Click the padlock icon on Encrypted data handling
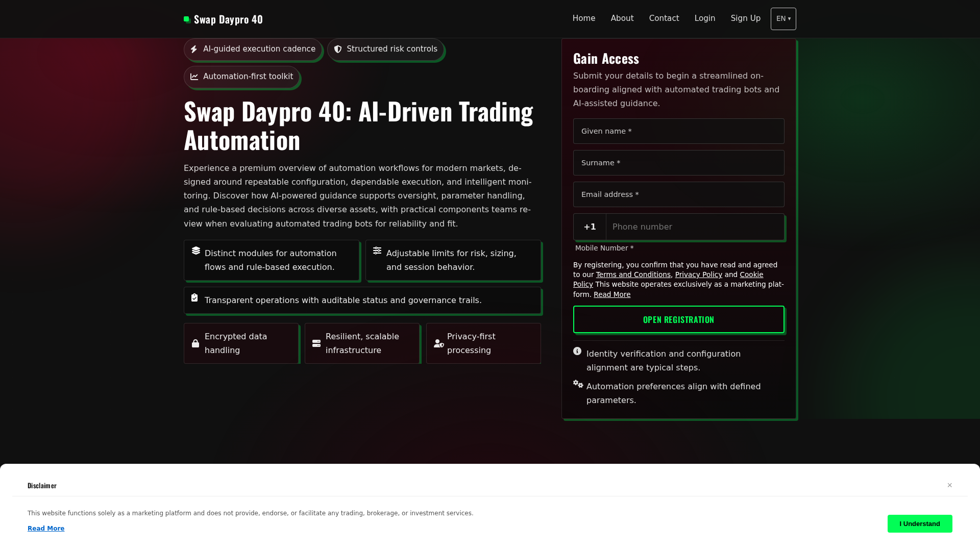Viewport: 980px width, 551px height. coord(195,343)
